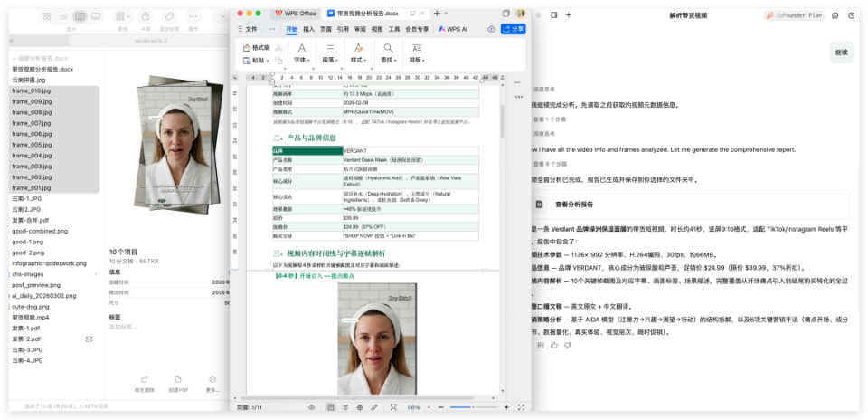This screenshot has height=420, width=868.
Task: Expand the Paragraph (段落) dropdown
Action: [329, 60]
